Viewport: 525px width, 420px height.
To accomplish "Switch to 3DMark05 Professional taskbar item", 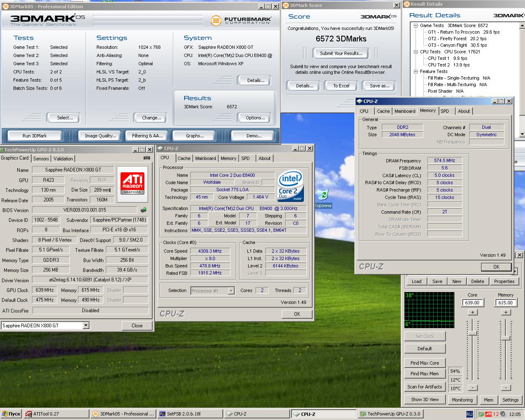I will coord(123,414).
